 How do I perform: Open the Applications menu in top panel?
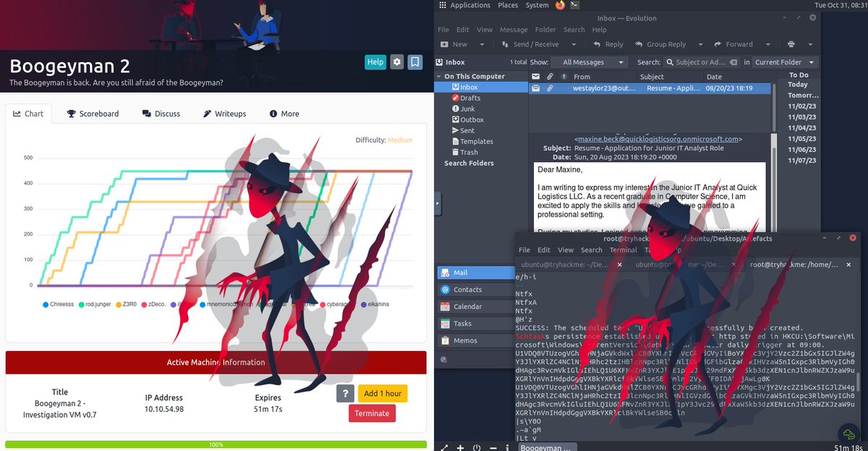point(464,5)
